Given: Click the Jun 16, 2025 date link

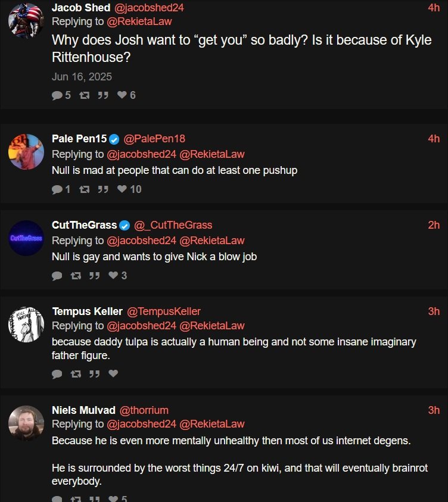Looking at the screenshot, I should point(82,77).
